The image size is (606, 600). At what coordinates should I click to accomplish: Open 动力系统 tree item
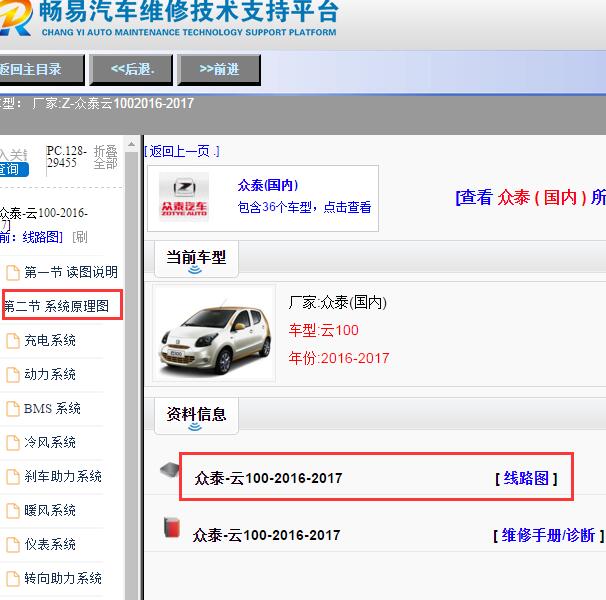coord(50,374)
